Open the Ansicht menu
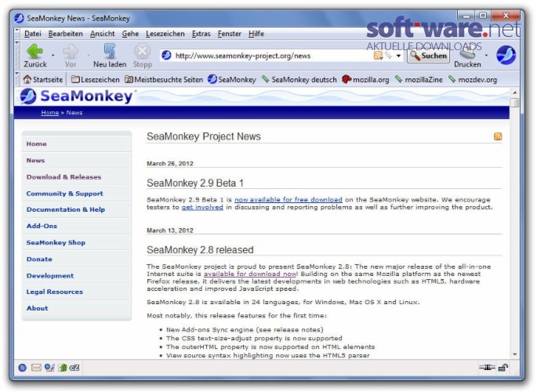This screenshot has width=537, height=392. point(103,34)
